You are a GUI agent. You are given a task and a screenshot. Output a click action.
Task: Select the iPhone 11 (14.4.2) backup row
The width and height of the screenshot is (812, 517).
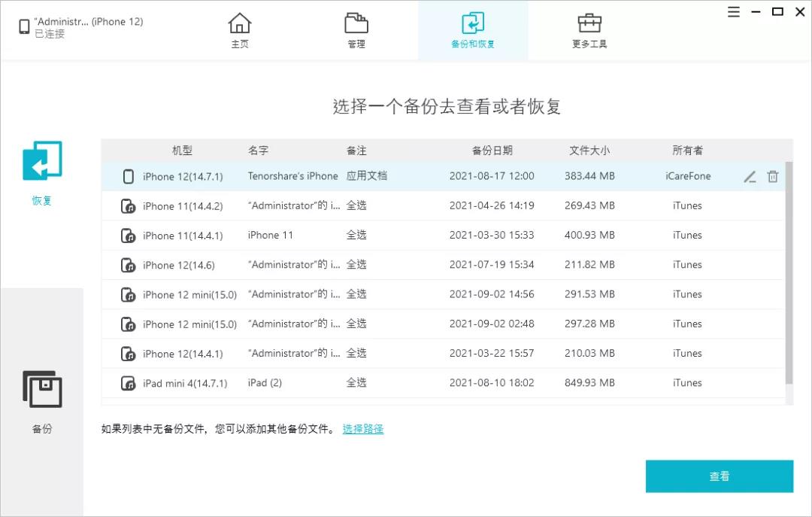coord(376,205)
